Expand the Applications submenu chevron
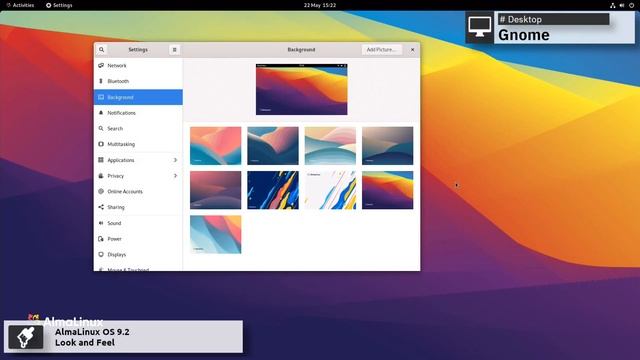Viewport: 640px width, 360px height. tap(175, 160)
